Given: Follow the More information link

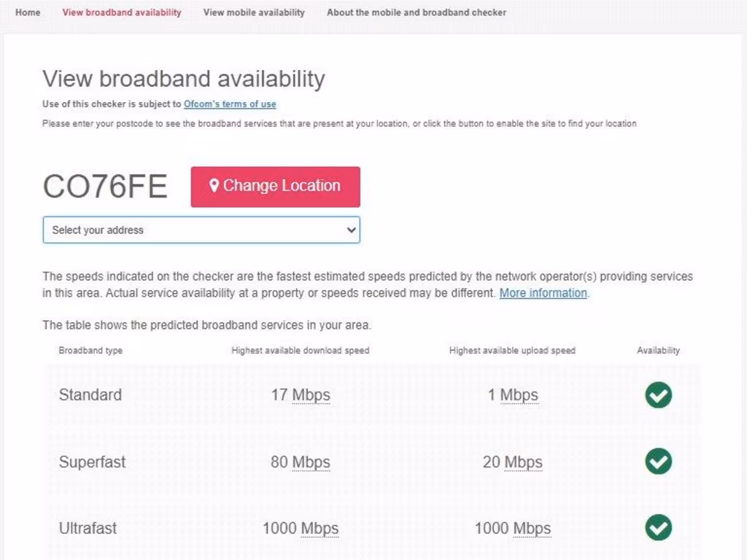Looking at the screenshot, I should 543,293.
